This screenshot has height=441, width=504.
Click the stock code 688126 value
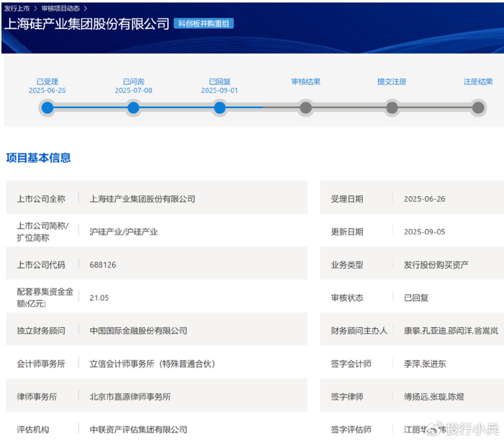(102, 264)
